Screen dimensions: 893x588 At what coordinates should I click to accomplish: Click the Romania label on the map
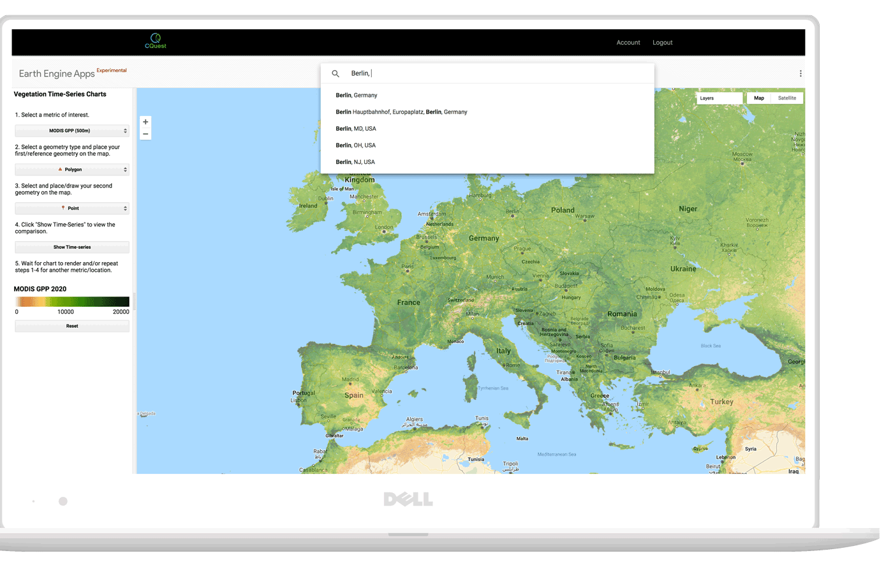[623, 314]
